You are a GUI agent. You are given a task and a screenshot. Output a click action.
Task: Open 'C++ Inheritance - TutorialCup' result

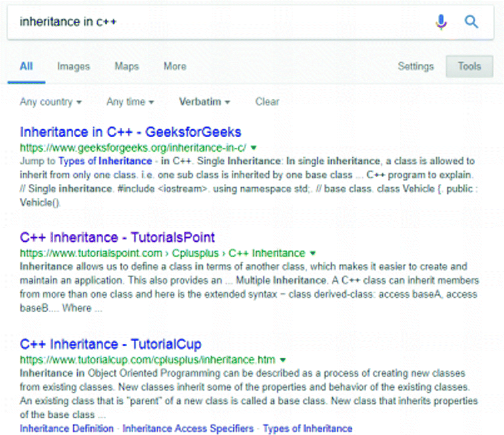[x=110, y=344]
